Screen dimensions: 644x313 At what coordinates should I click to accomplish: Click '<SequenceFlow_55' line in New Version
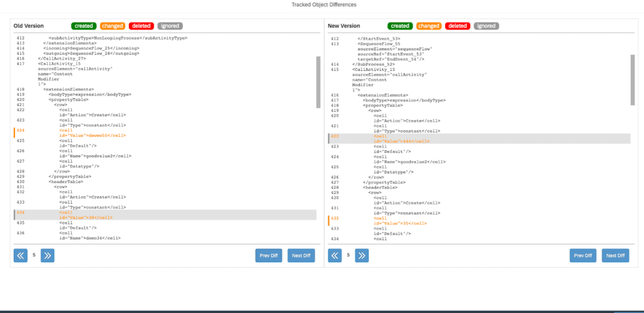pyautogui.click(x=379, y=43)
